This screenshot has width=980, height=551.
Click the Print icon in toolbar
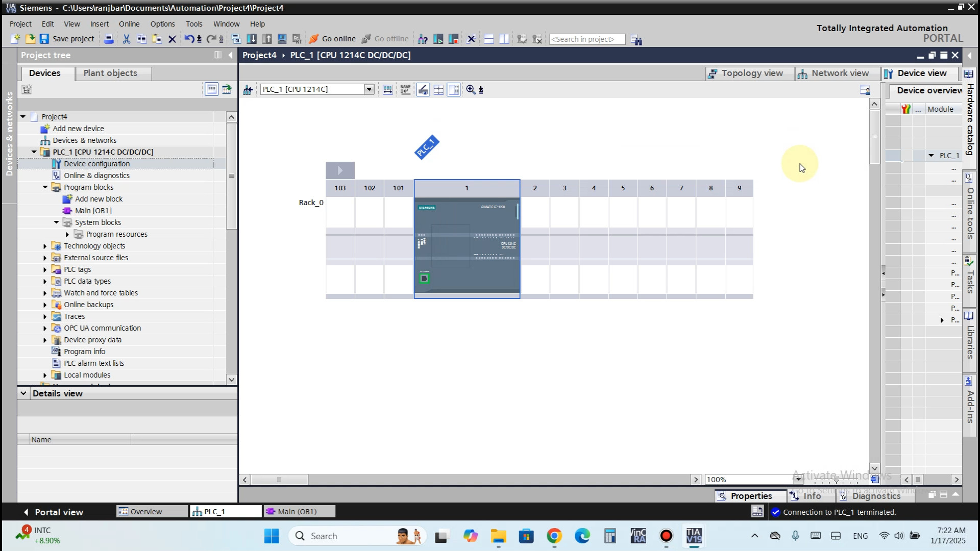[x=109, y=39]
